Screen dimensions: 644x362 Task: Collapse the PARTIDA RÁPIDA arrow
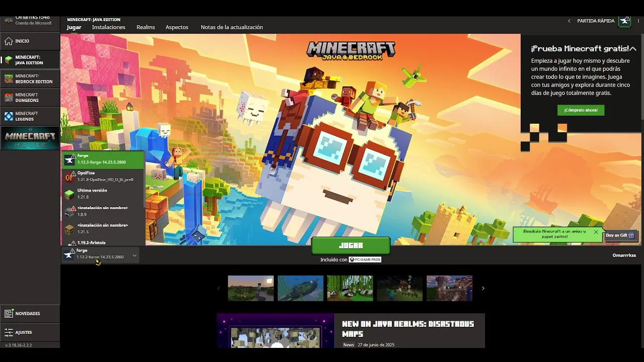click(x=569, y=21)
